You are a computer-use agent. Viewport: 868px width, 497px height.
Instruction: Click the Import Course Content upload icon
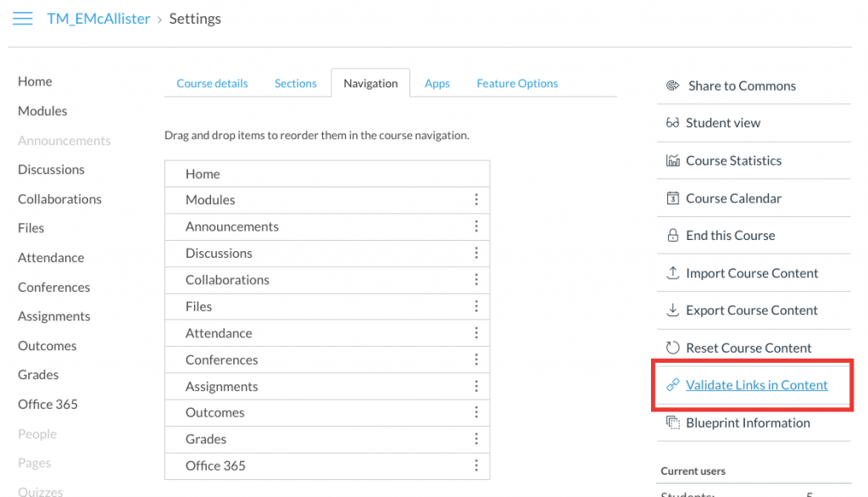[673, 273]
